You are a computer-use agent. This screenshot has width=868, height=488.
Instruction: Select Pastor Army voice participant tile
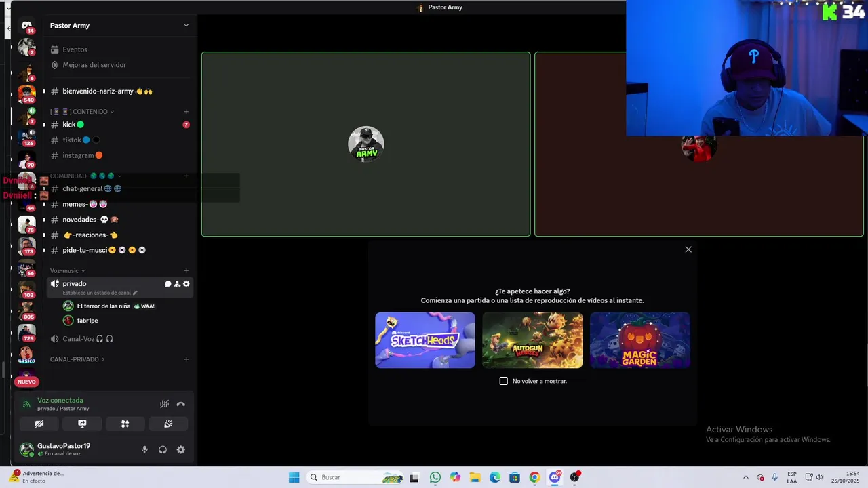tap(366, 144)
